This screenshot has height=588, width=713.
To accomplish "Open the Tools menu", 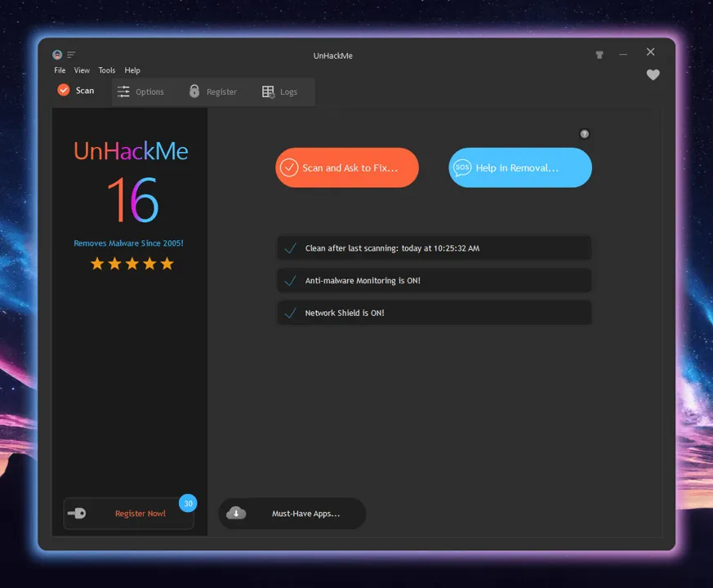I will (x=107, y=70).
